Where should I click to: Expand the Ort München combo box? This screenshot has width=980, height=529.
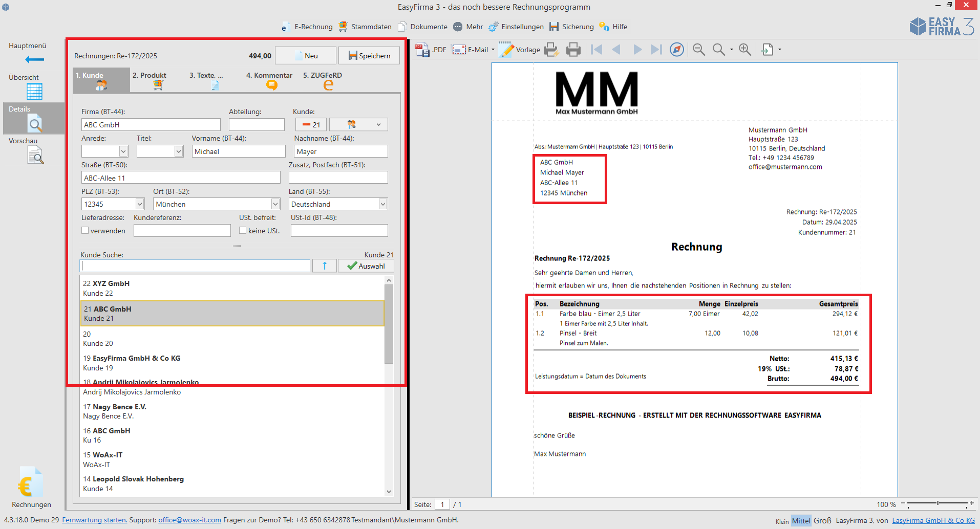point(275,204)
